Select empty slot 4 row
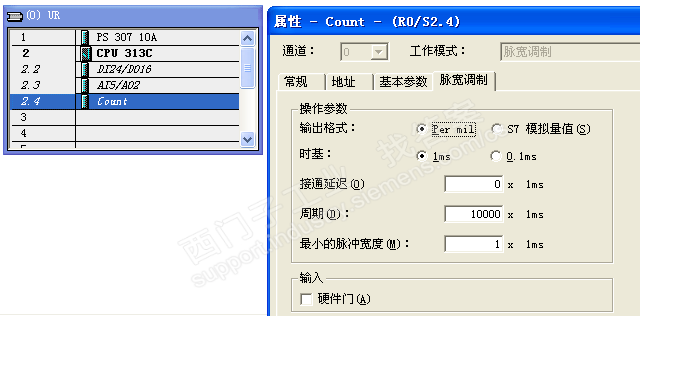The height and width of the screenshot is (384, 680). pyautogui.click(x=125, y=134)
